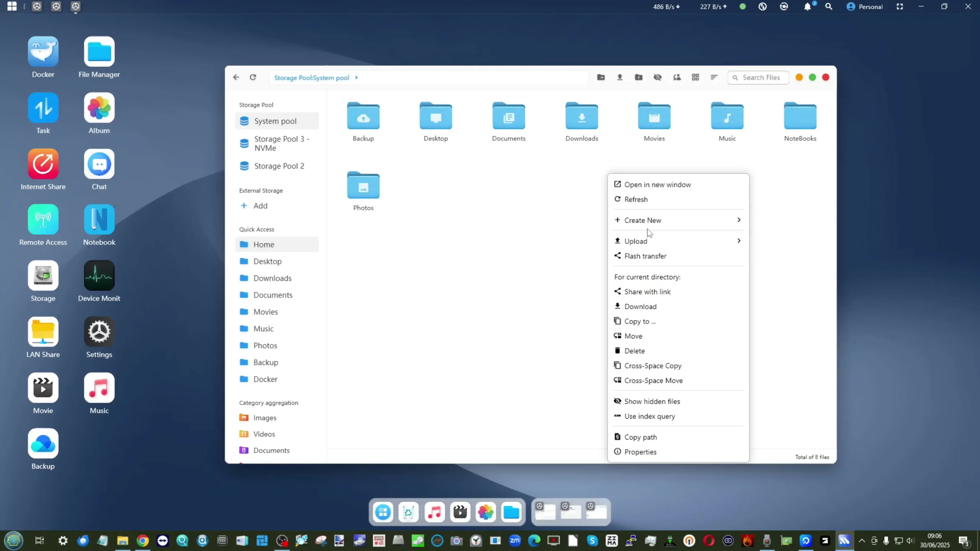The width and height of the screenshot is (980, 551).
Task: Select Storage Pool 2 in sidebar
Action: [x=277, y=166]
